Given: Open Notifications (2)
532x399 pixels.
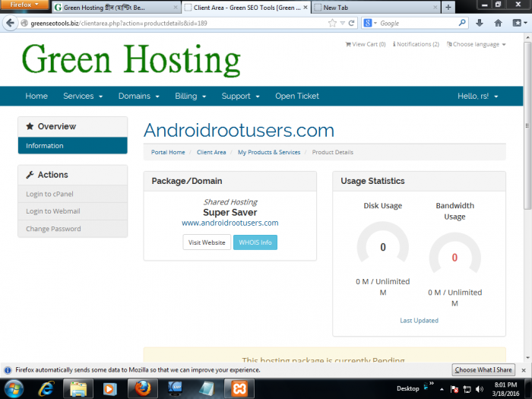Looking at the screenshot, I should (416, 44).
